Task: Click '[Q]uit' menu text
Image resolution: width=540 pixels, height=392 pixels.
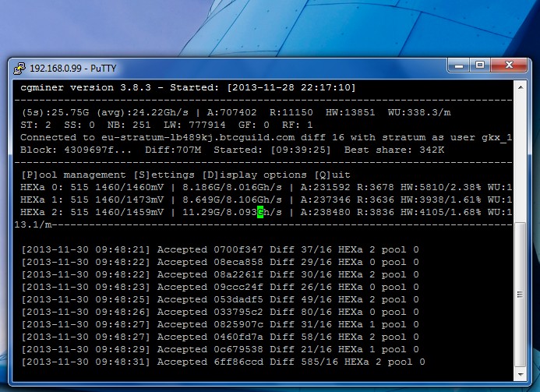Action: click(332, 175)
